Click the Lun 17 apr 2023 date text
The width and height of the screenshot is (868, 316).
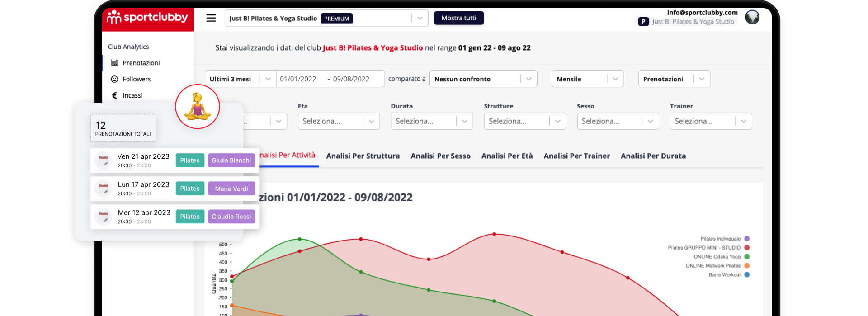(143, 184)
